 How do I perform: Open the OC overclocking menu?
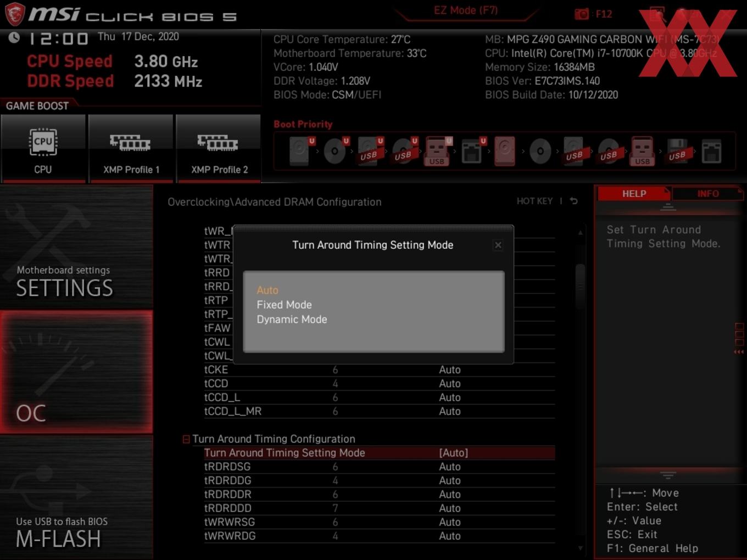pos(76,372)
